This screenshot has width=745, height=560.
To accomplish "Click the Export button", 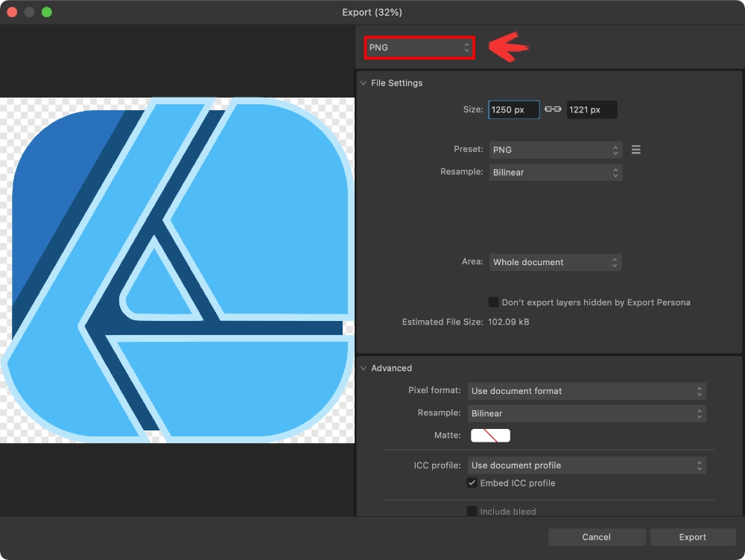I will point(692,537).
